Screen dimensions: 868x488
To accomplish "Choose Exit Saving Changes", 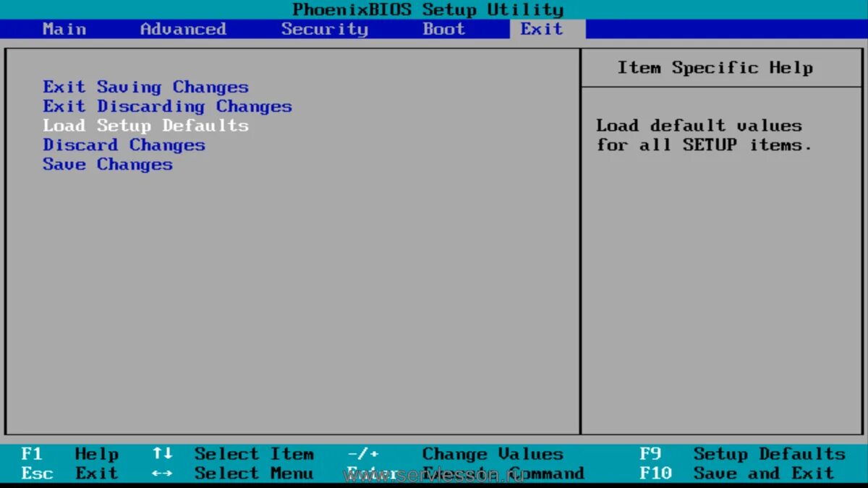I will pos(145,87).
